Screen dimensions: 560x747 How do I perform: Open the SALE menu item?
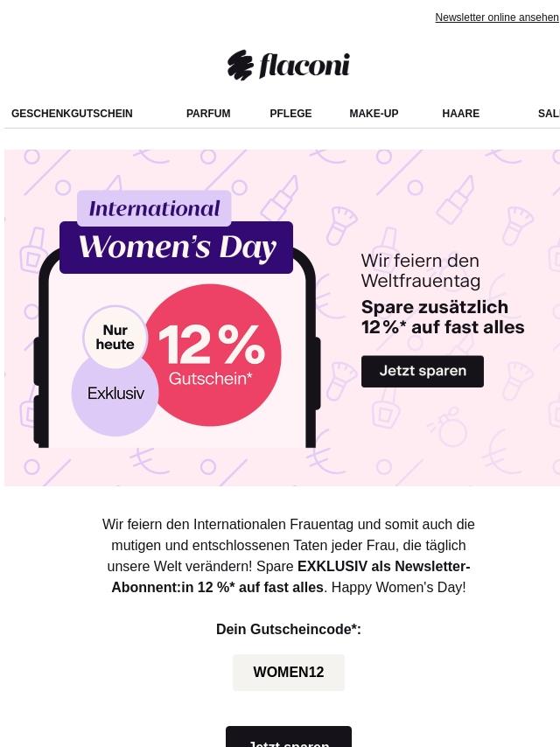pyautogui.click(x=549, y=114)
